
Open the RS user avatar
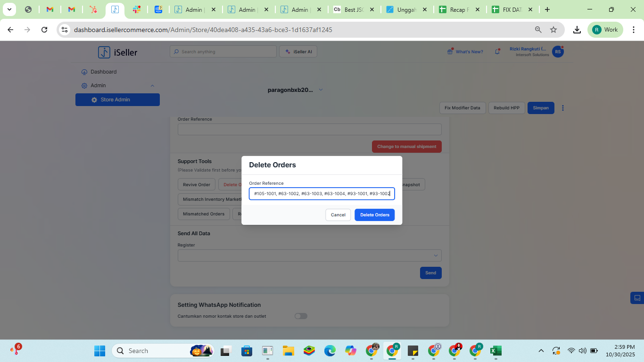coord(558,52)
